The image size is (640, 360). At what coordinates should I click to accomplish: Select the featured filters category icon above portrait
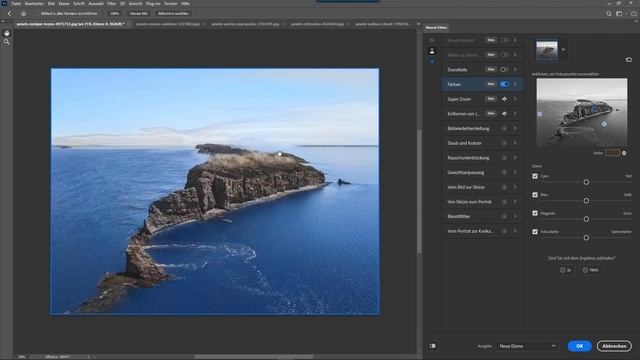pyautogui.click(x=432, y=40)
